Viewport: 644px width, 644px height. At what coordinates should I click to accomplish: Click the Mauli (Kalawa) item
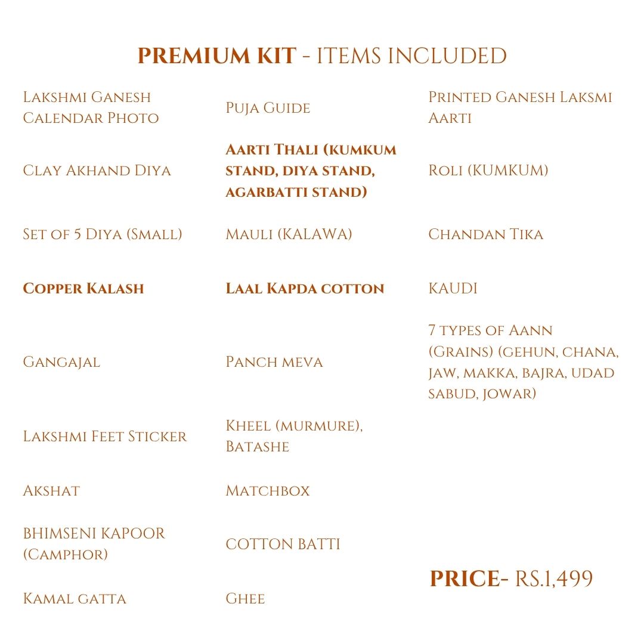click(x=289, y=234)
